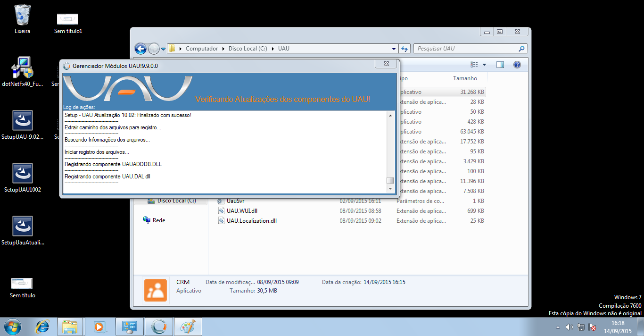This screenshot has height=336, width=644.
Task: Click the Pesquisar UAU search field
Action: [x=466, y=49]
